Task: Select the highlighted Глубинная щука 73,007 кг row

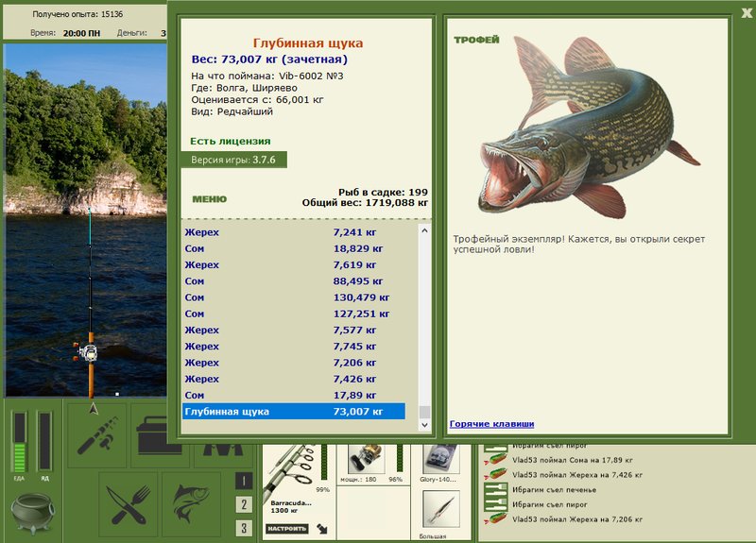Action: [x=294, y=412]
